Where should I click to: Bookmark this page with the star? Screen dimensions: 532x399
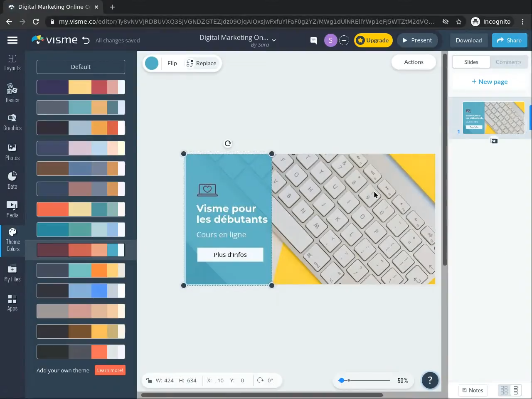pyautogui.click(x=459, y=22)
